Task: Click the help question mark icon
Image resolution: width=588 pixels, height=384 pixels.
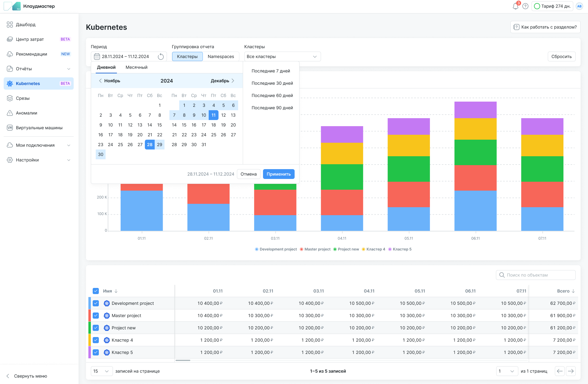Action: click(x=525, y=6)
